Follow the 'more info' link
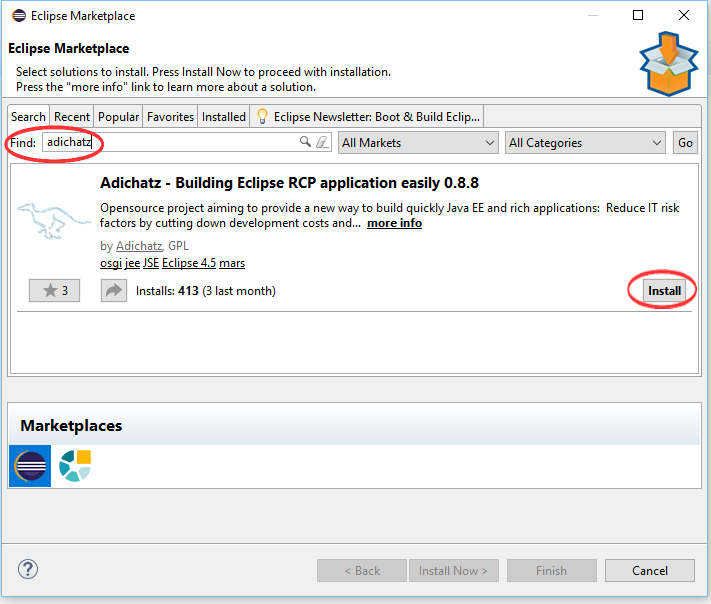711x604 pixels. click(x=394, y=223)
